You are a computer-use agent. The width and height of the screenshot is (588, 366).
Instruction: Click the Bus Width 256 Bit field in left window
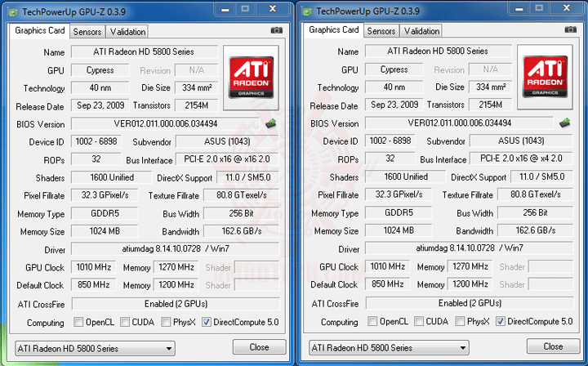(x=242, y=213)
